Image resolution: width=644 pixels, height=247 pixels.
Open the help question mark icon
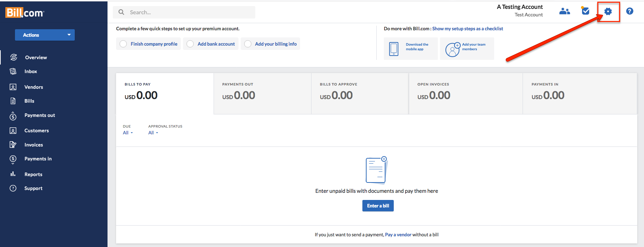[630, 11]
